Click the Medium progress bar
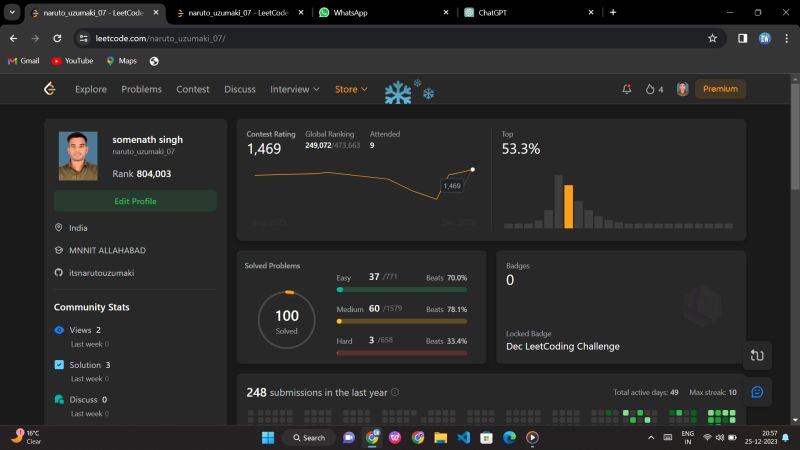800x450 pixels. pos(402,321)
